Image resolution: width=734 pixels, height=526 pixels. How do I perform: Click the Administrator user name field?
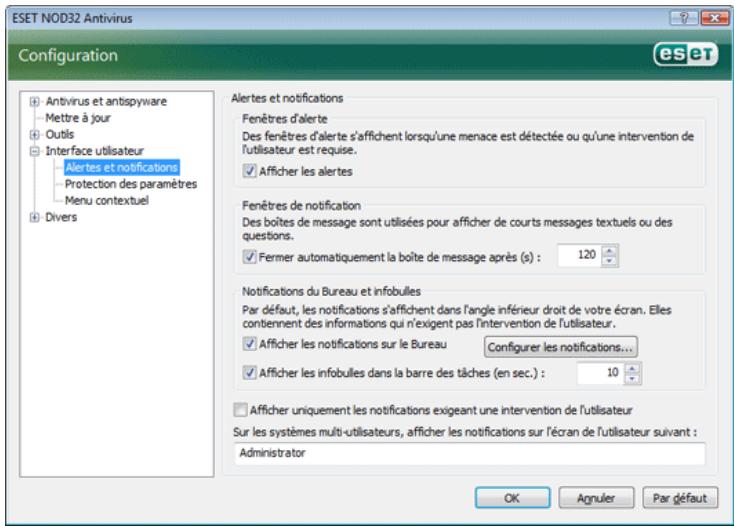(470, 453)
